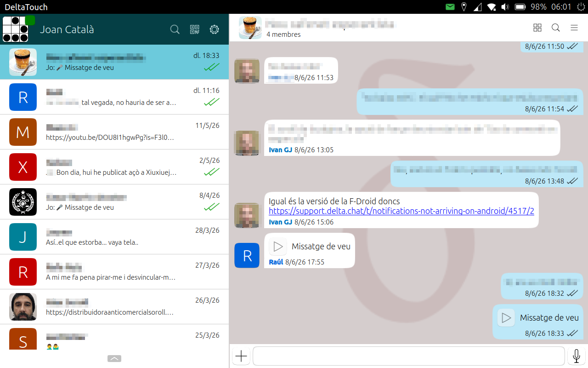Open the chat saying 'Así..el que estorba'
This screenshot has width=588, height=368.
tap(114, 237)
